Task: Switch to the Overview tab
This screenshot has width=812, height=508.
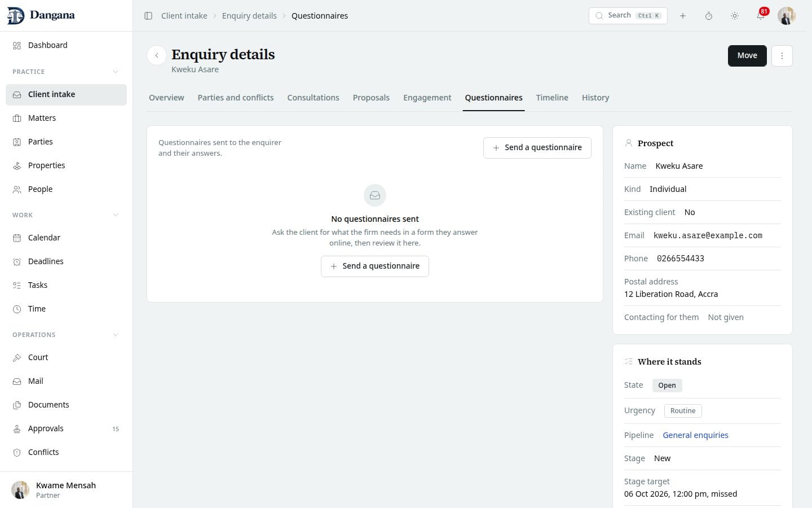Action: [166, 98]
